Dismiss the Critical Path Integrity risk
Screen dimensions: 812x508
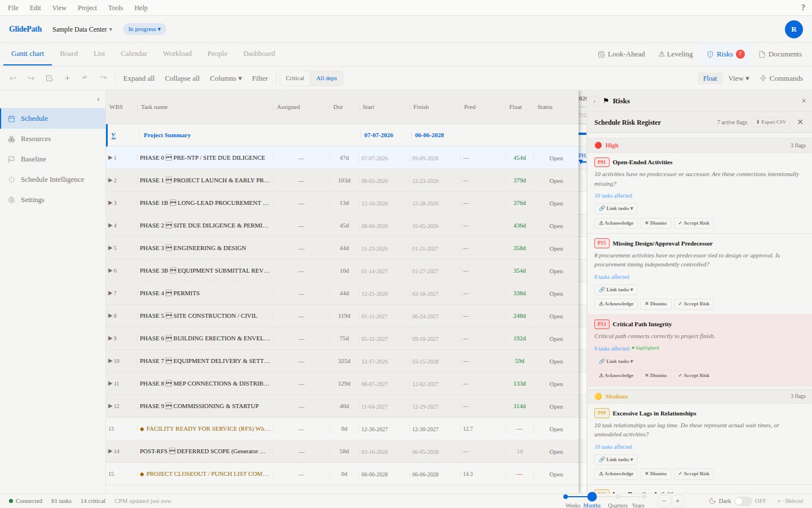(x=656, y=375)
